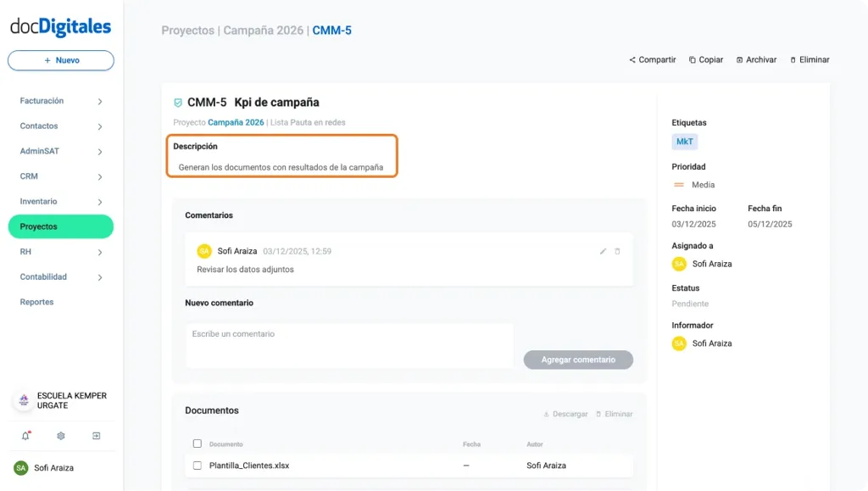Select Reportes in the sidebar

tap(36, 302)
